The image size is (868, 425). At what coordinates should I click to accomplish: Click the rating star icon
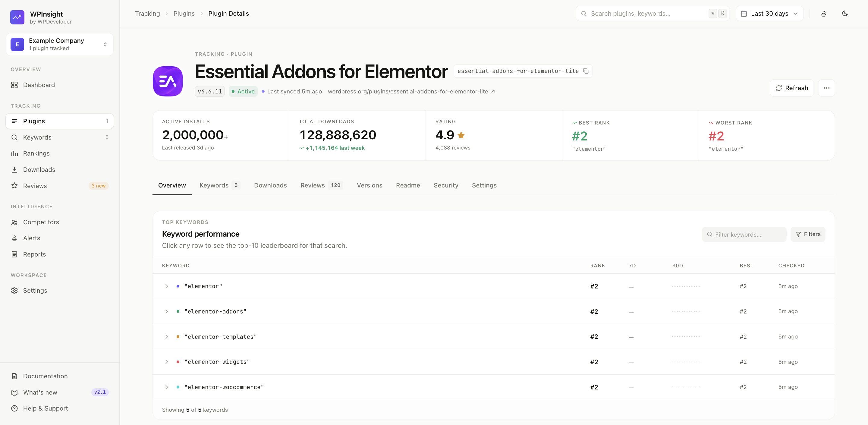461,135
